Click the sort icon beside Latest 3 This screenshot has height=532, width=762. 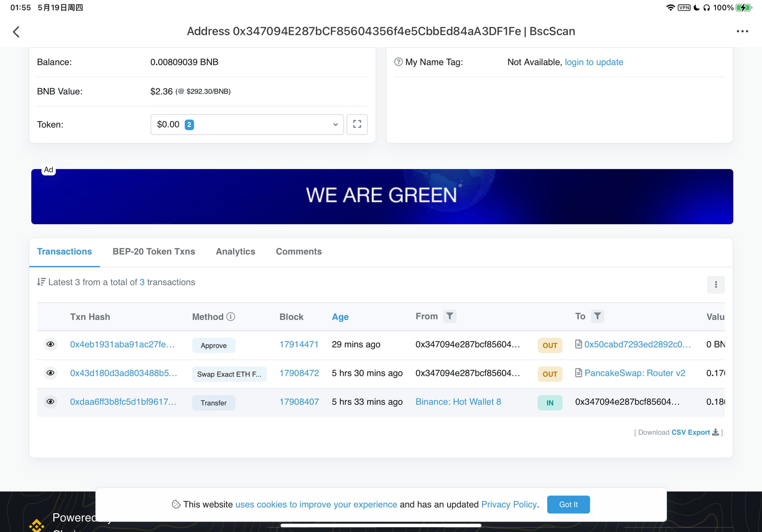click(x=41, y=282)
